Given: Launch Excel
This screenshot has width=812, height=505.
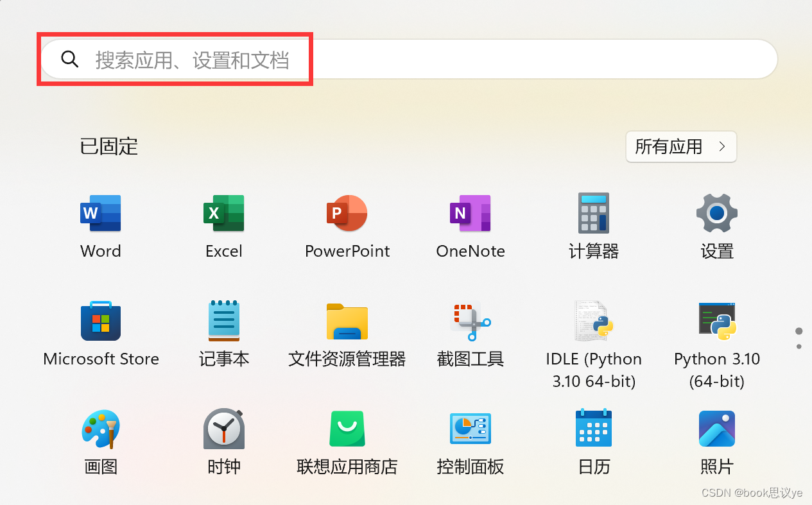Looking at the screenshot, I should [x=223, y=213].
